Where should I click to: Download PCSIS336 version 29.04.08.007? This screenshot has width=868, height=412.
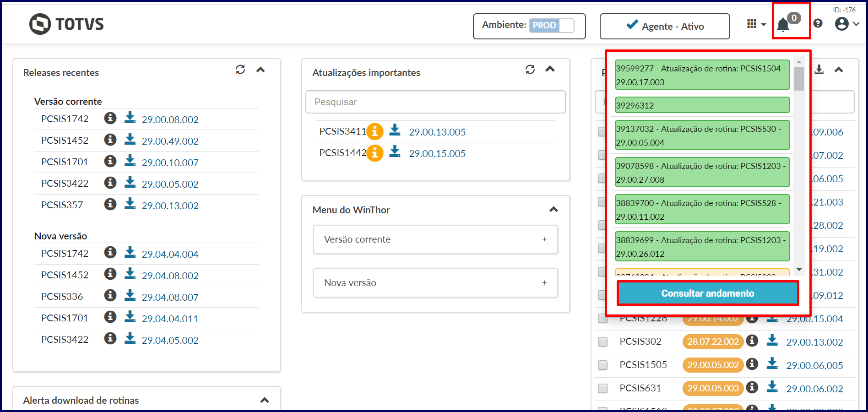point(130,296)
